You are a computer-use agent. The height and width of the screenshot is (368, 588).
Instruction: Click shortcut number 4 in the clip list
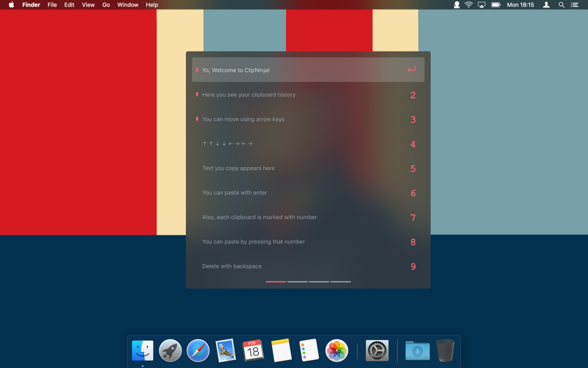413,144
